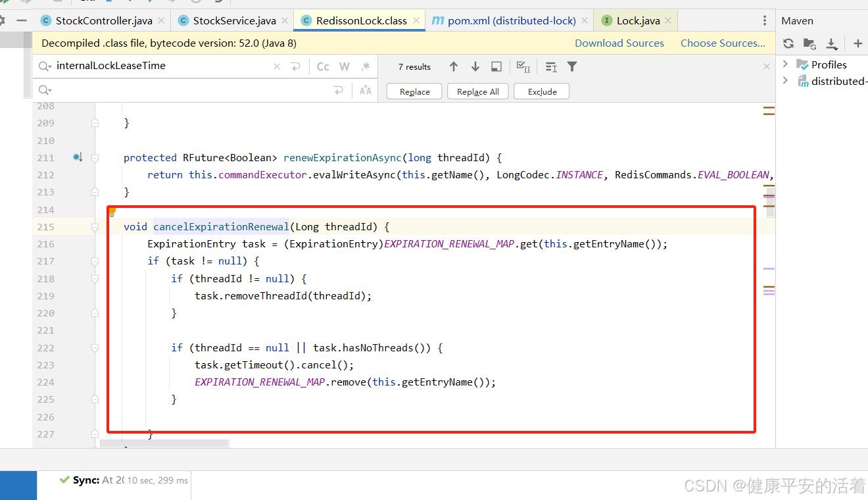Open replace history dropdown in replace field

[45, 91]
